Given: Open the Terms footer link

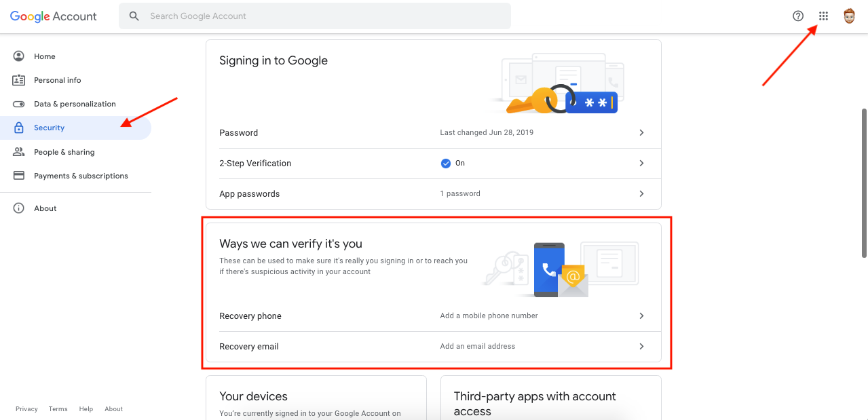Looking at the screenshot, I should tap(58, 409).
